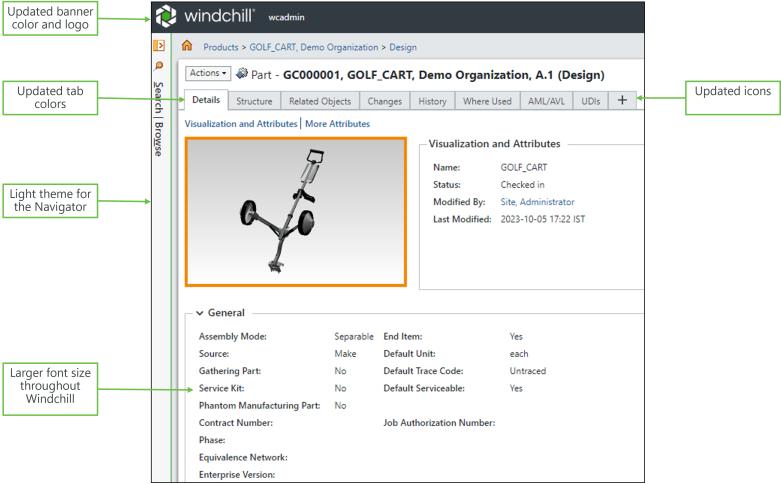
Task: Click the Windchill logo icon
Action: tap(166, 16)
